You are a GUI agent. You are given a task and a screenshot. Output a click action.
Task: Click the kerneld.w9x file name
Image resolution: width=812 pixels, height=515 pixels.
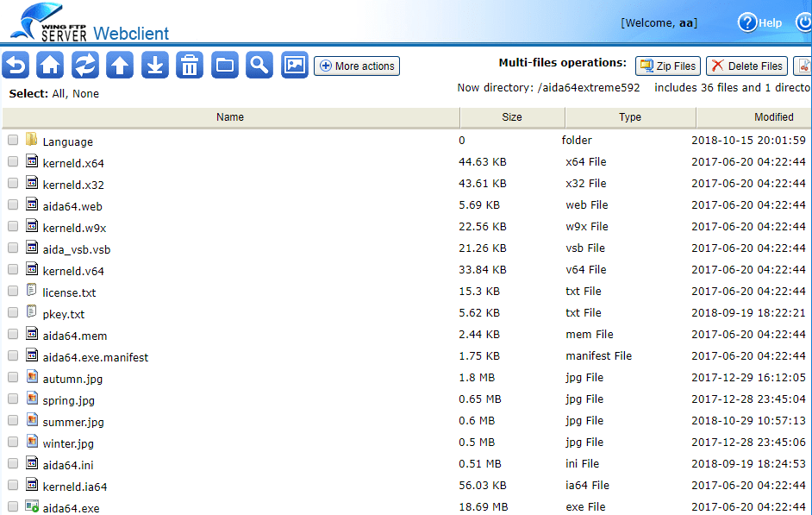coord(74,228)
